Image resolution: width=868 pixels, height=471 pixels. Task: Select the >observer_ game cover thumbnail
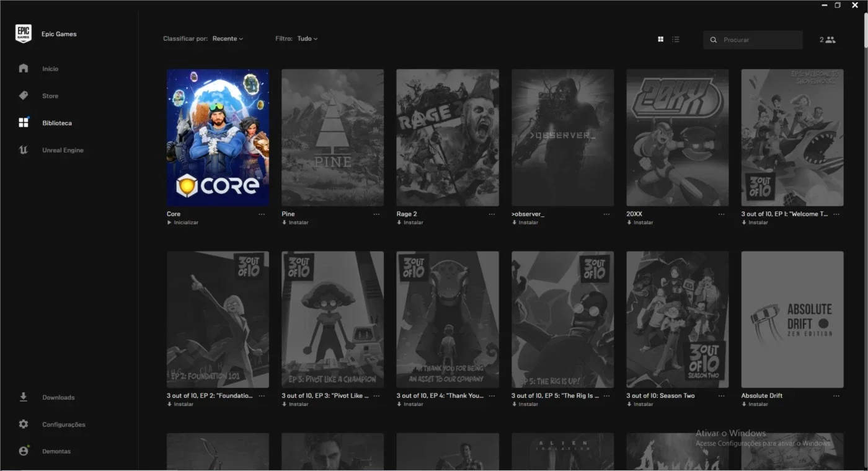point(562,138)
